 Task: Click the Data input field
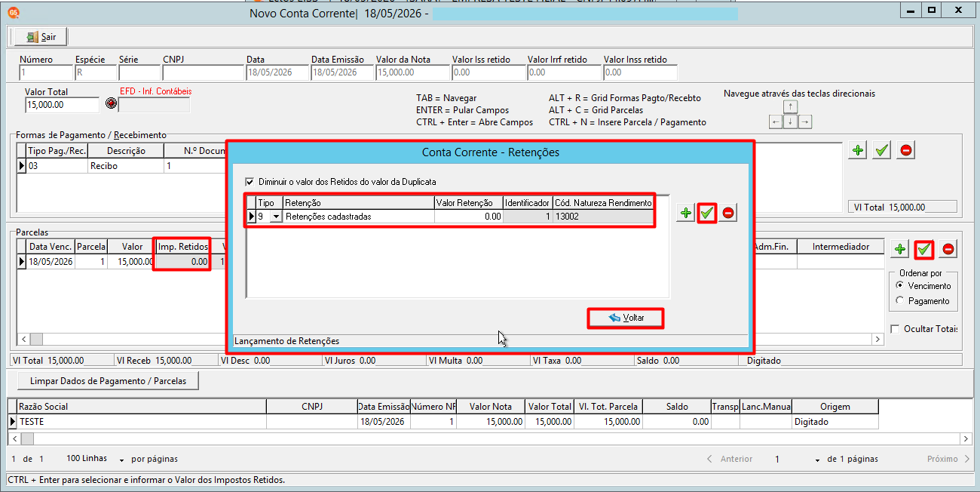tap(277, 72)
